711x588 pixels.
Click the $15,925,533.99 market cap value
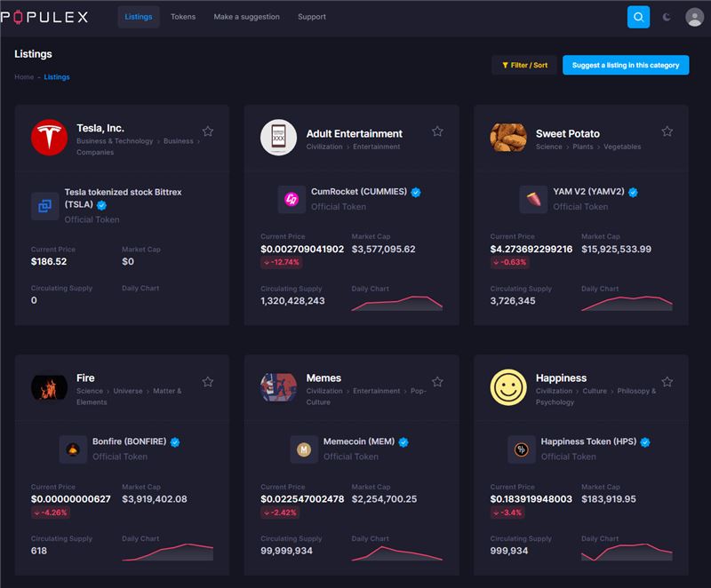616,249
